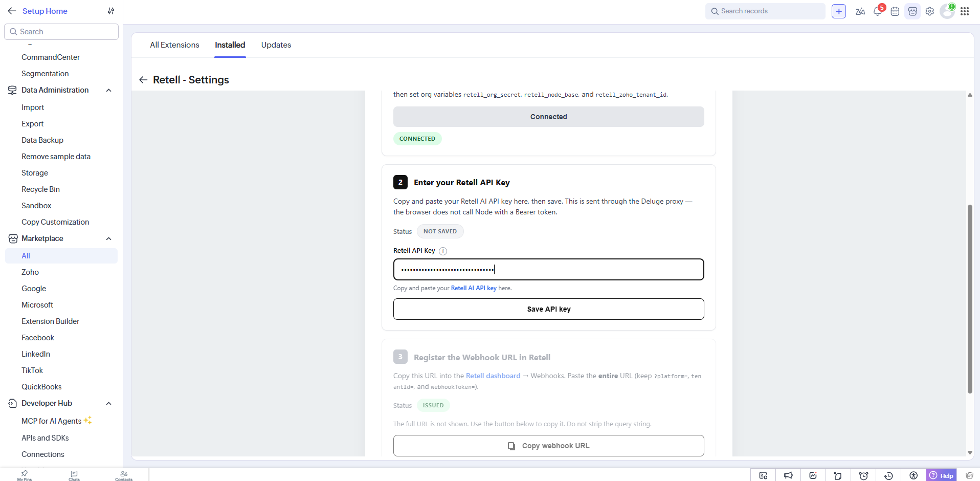Open the stacked windows icon at bottom right
The width and height of the screenshot is (980, 481).
pyautogui.click(x=969, y=475)
